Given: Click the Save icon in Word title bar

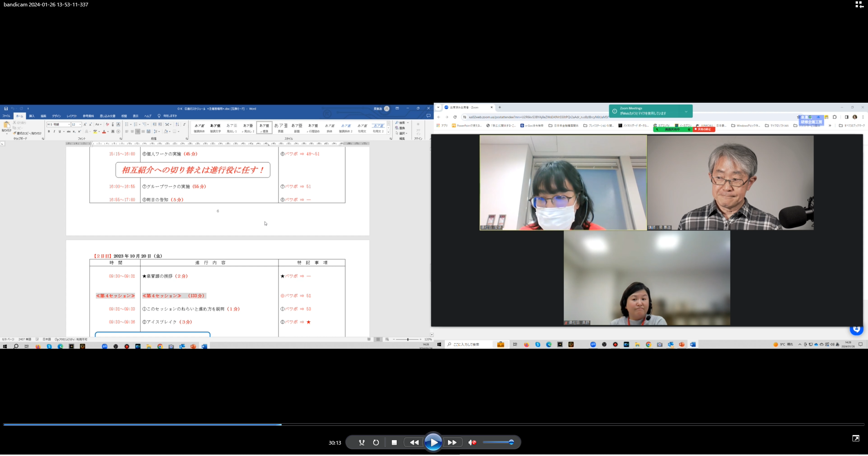Looking at the screenshot, I should pyautogui.click(x=6, y=109).
